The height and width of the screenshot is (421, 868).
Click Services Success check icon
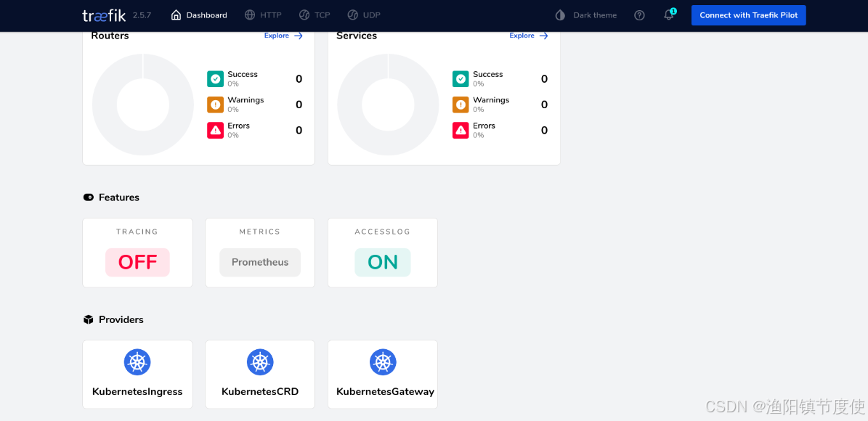(461, 79)
